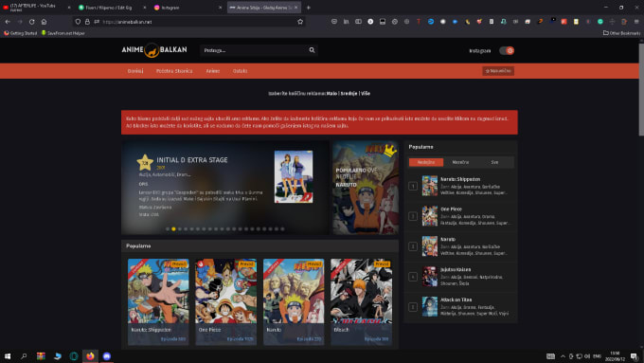
Task: Open Naruto card in Popularno grid
Action: 294,301
